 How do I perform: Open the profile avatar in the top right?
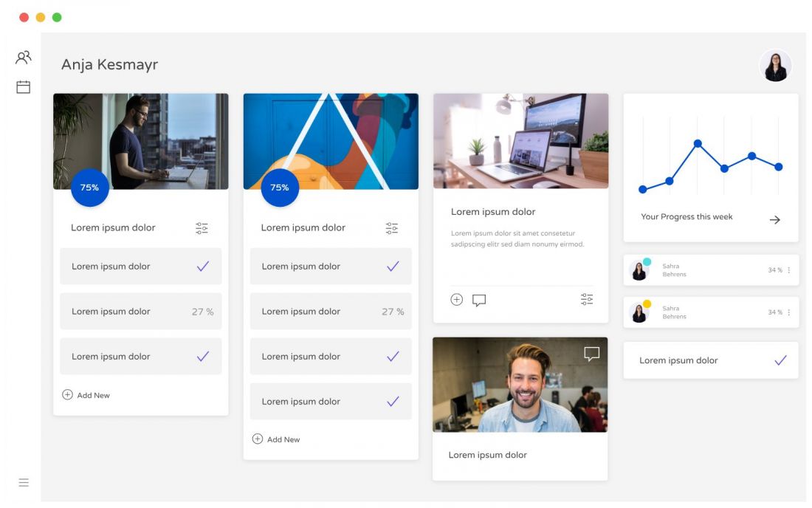pos(775,66)
